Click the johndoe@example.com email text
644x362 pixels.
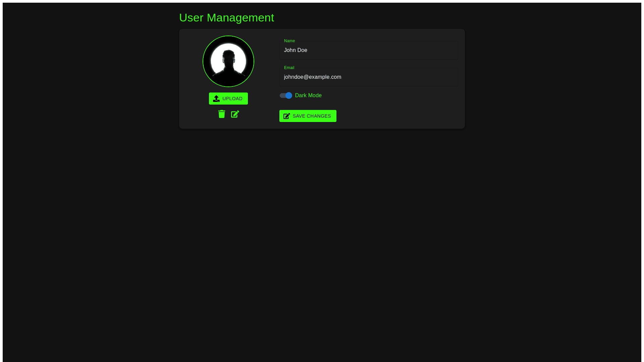[x=312, y=77]
